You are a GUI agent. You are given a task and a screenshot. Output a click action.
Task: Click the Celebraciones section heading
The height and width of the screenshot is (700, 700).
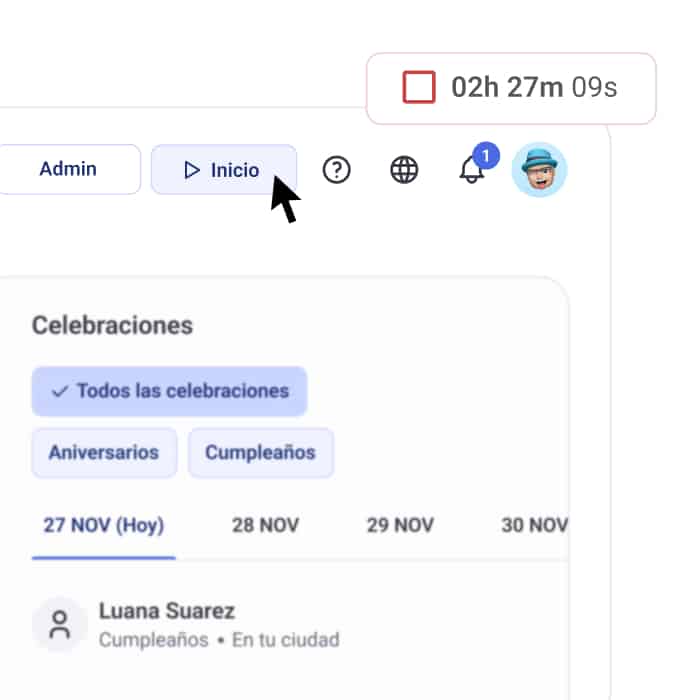coord(112,325)
